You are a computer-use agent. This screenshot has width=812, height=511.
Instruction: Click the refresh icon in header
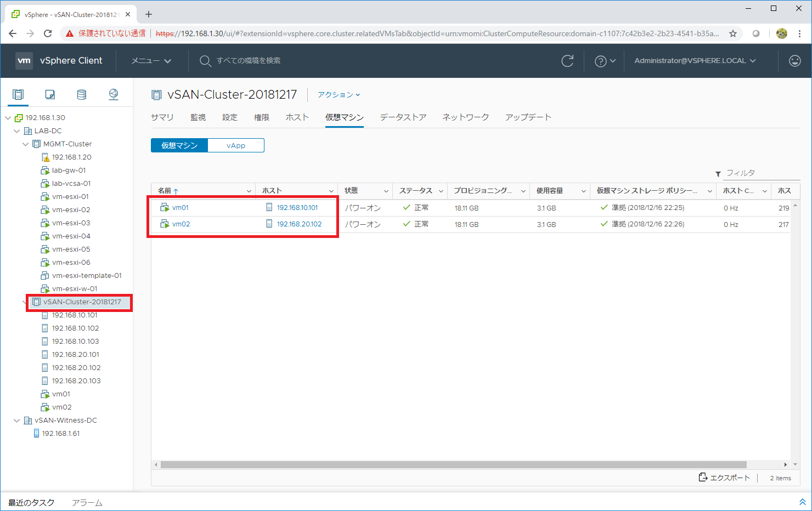click(567, 61)
